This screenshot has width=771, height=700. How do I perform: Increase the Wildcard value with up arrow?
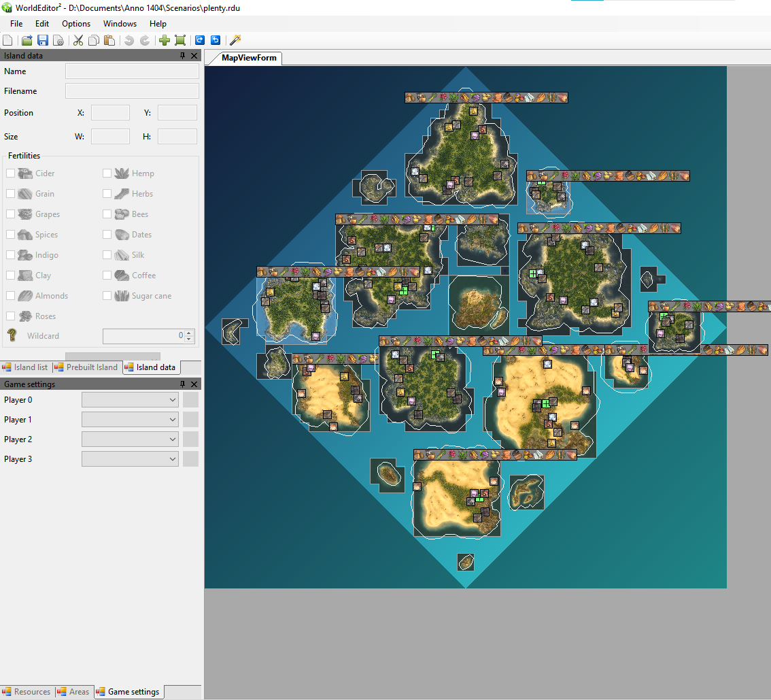(189, 333)
